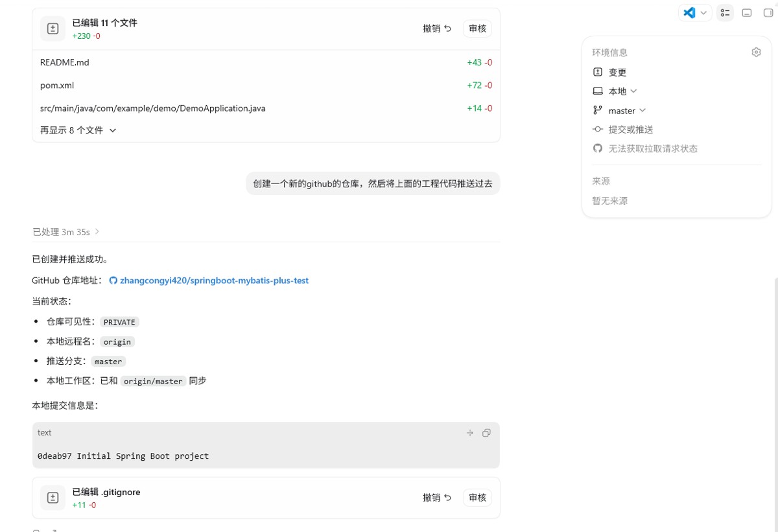778x532 pixels.
Task: Click the text language label of code block
Action: (x=44, y=433)
